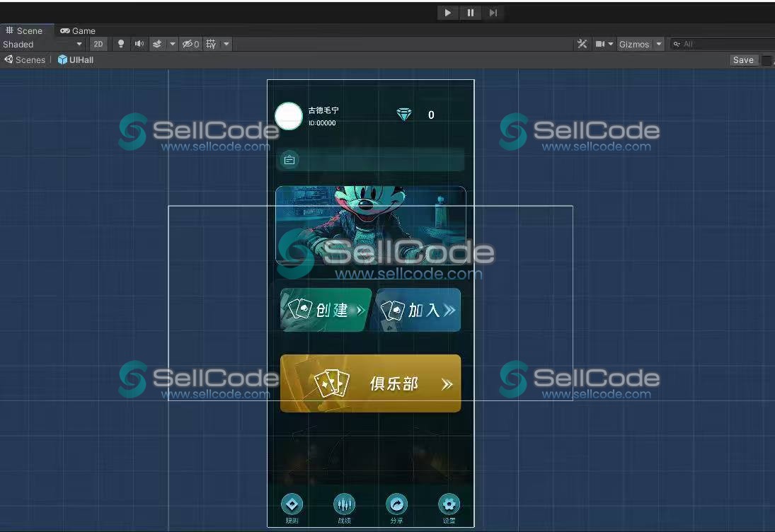Open the component editor tools icon
Screen dimensions: 775x532
tap(582, 44)
